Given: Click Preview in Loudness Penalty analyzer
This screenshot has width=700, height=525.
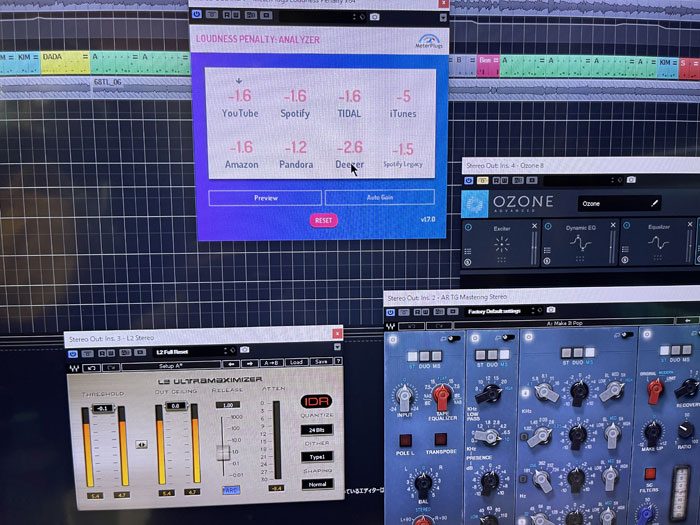Looking at the screenshot, I should pos(265,198).
